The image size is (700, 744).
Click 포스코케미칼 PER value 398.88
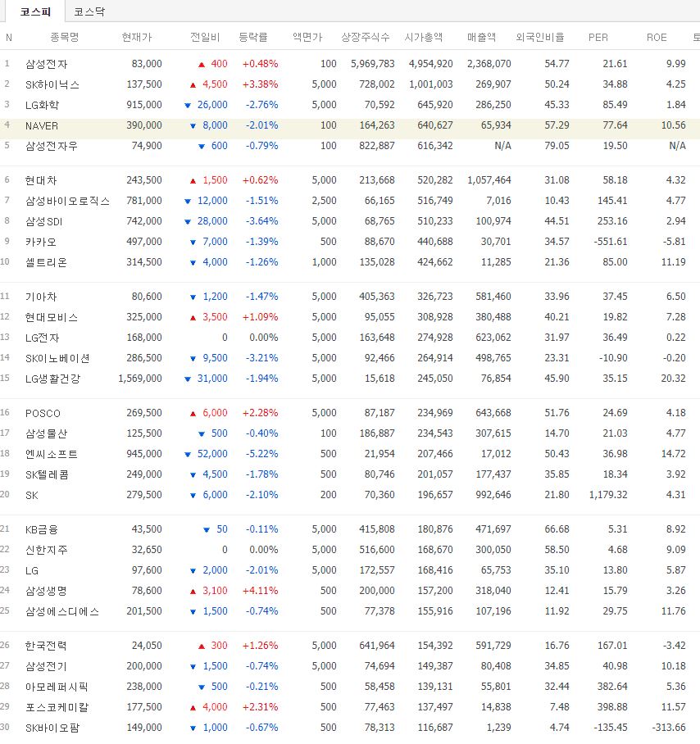(612, 707)
